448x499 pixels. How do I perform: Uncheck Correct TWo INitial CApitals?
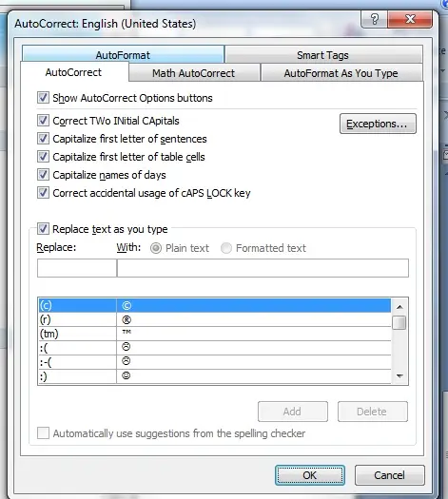click(x=44, y=121)
